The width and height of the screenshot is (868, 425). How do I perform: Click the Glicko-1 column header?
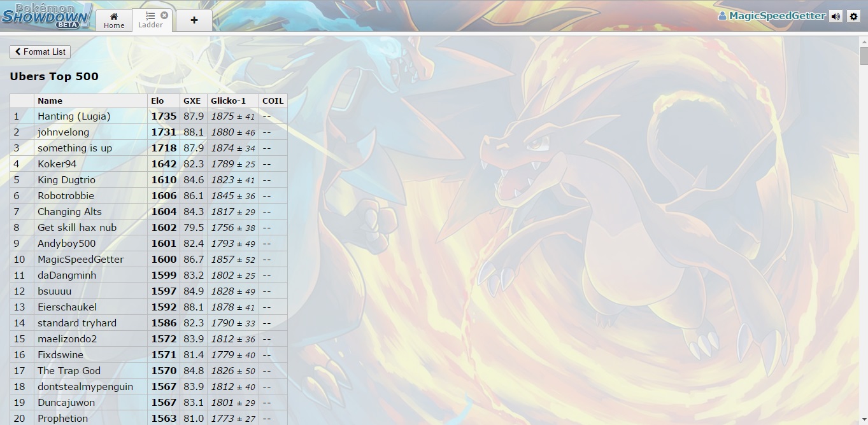click(x=233, y=101)
